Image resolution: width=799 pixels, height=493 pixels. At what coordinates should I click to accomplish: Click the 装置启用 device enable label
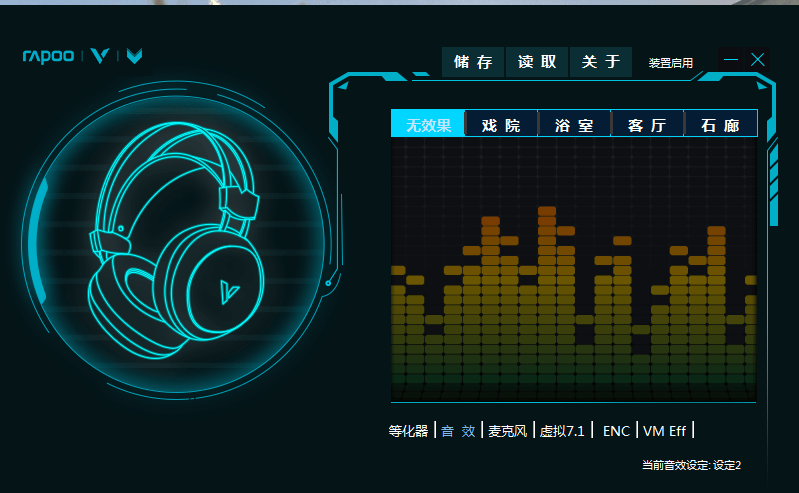[x=670, y=63]
